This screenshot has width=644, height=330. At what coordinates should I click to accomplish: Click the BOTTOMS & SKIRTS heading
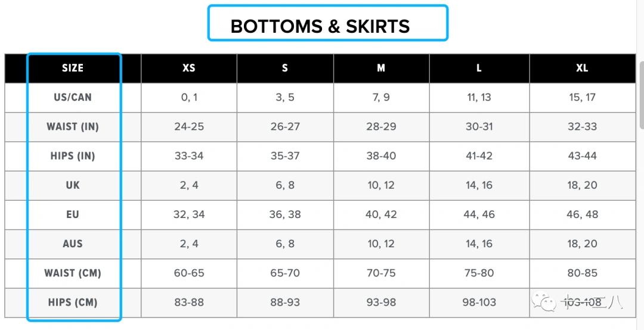320,26
